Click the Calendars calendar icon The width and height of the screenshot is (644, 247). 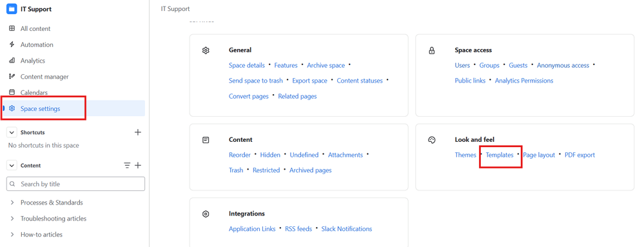(12, 92)
